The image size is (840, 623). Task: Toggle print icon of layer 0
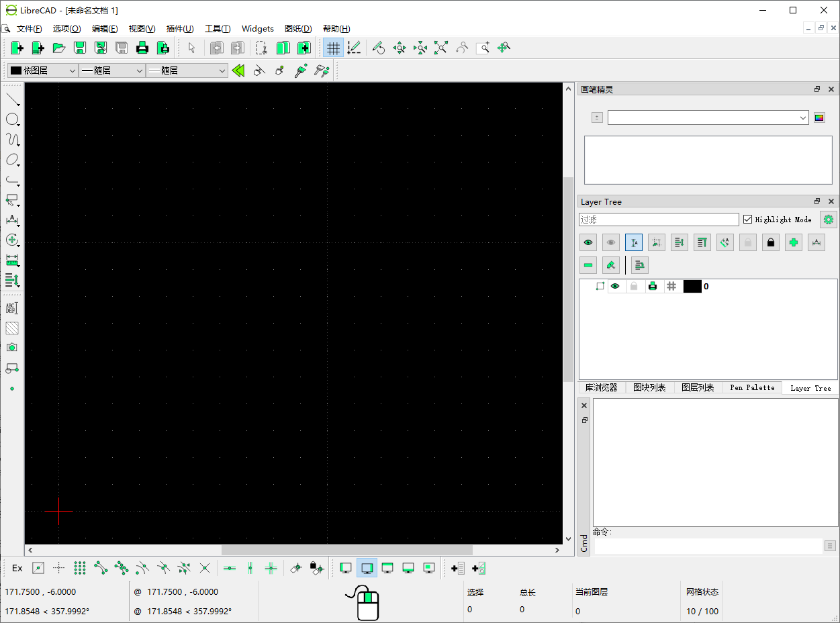652,286
